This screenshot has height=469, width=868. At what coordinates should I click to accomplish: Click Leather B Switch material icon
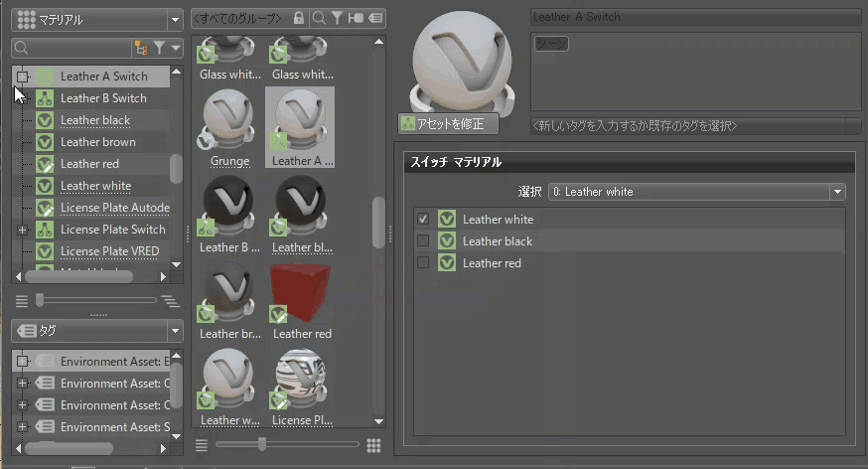[45, 98]
